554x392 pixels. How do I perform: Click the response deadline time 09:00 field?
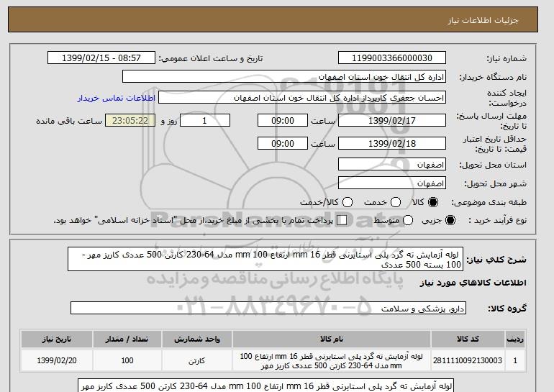[x=283, y=120]
